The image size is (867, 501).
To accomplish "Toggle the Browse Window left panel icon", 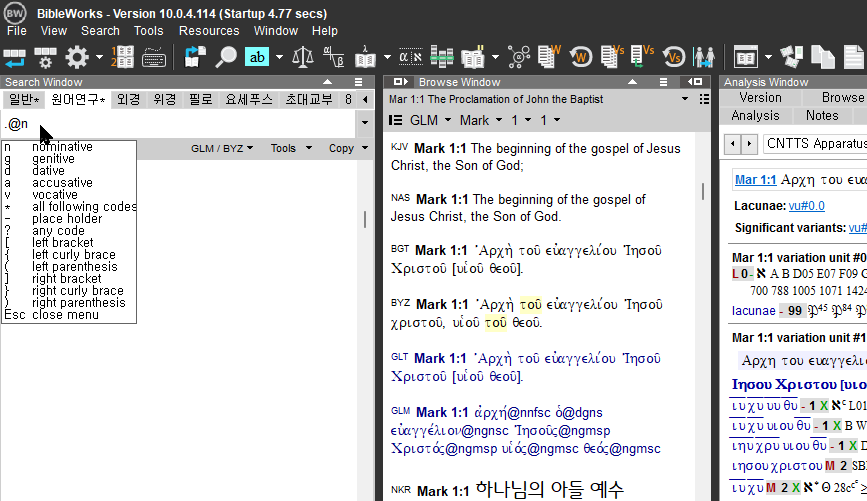I will [x=400, y=82].
